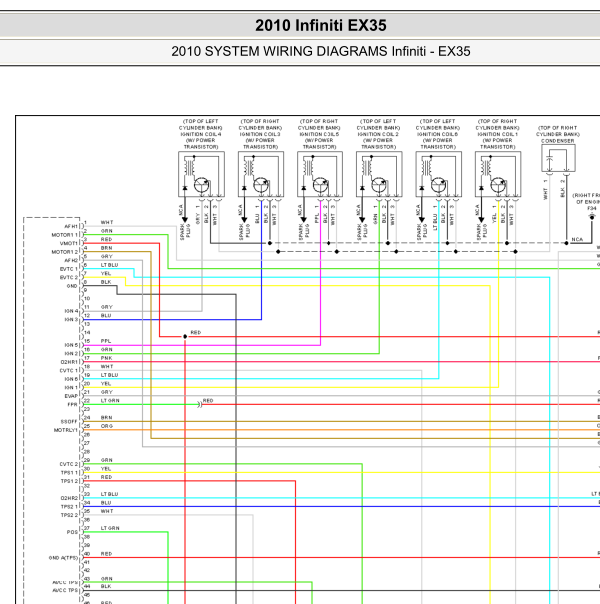Click the GND A(TPS) pin label
The height and width of the screenshot is (604, 600).
point(64,558)
